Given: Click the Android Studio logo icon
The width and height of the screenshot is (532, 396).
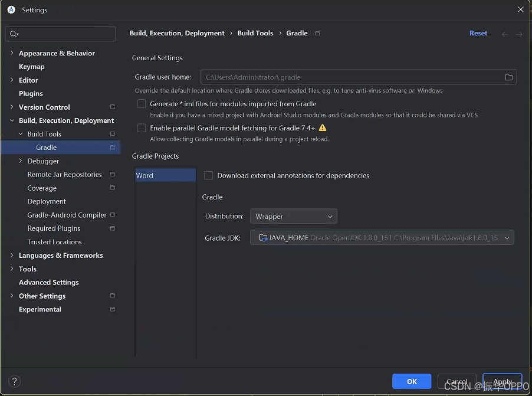Looking at the screenshot, I should coord(11,10).
